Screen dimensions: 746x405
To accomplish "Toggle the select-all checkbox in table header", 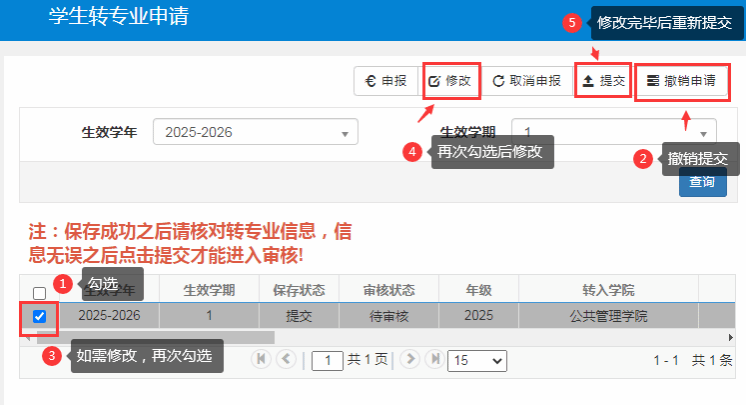I will point(39,293).
